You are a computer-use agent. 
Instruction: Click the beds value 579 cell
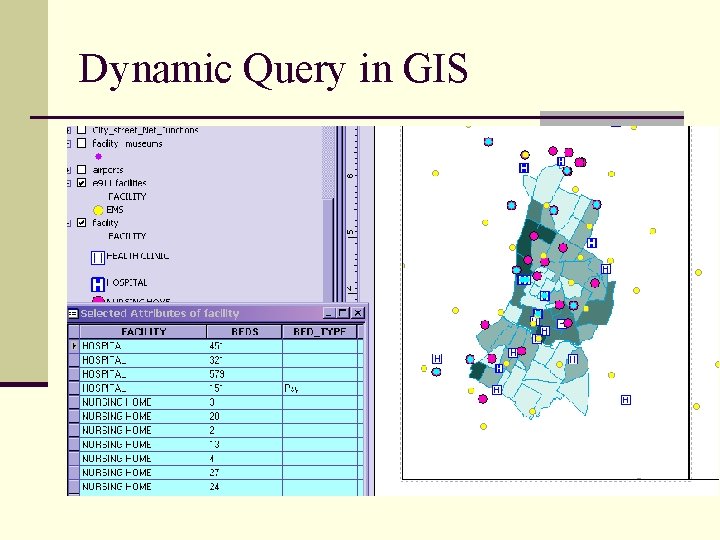(245, 374)
